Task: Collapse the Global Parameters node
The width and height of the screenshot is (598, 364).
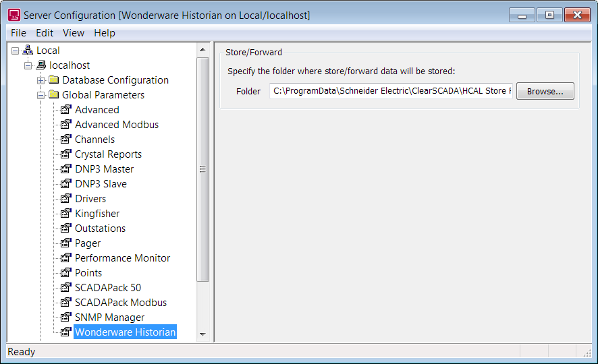Action: 40,95
